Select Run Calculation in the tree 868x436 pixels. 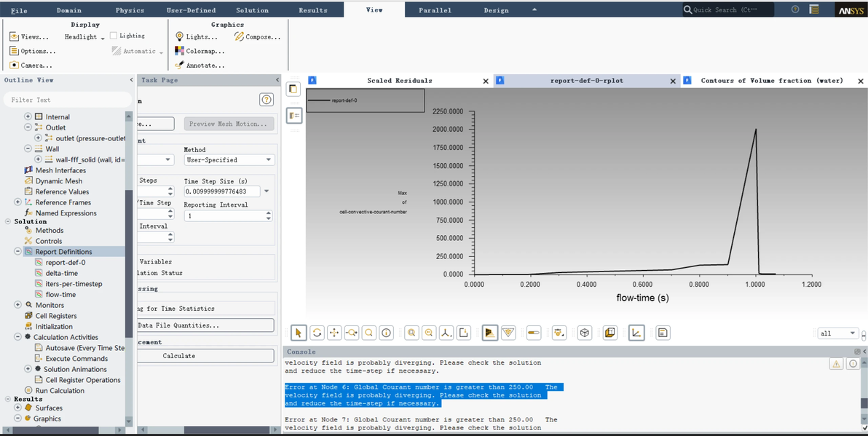[x=60, y=391]
